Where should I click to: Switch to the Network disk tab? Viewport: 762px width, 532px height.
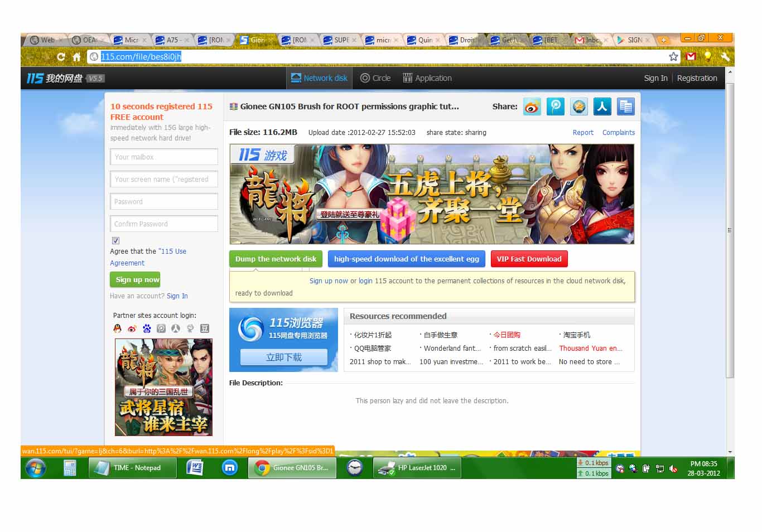click(x=319, y=78)
